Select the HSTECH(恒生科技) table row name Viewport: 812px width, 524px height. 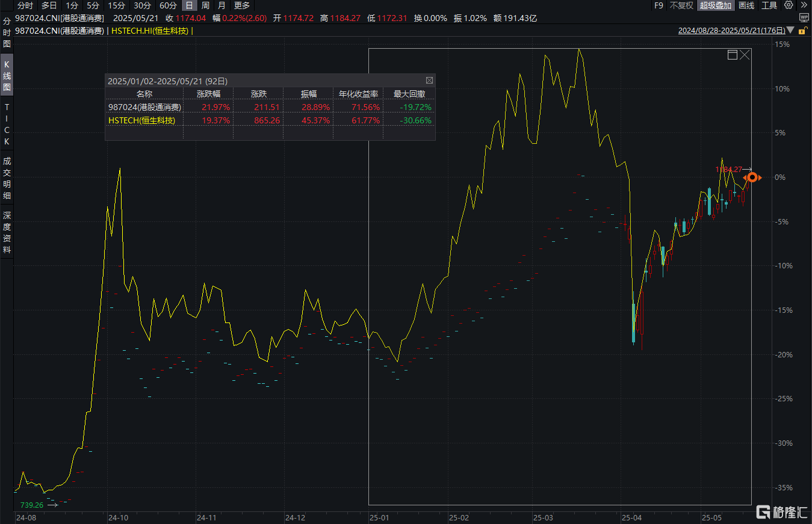(141, 120)
